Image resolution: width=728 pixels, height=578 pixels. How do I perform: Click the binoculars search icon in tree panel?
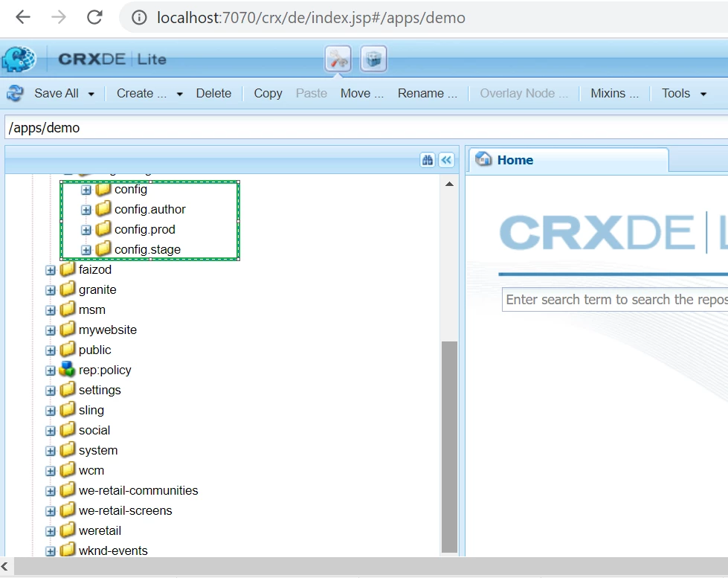(x=427, y=160)
